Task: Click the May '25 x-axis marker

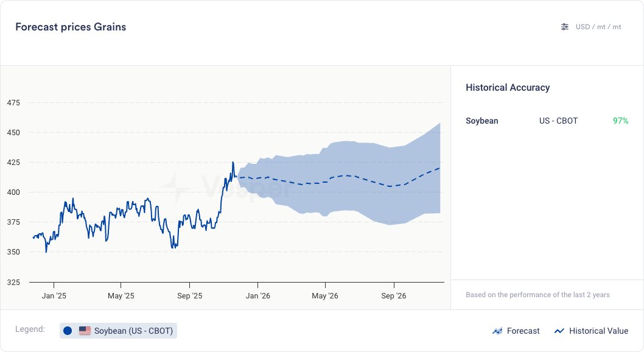Action: pos(121,296)
